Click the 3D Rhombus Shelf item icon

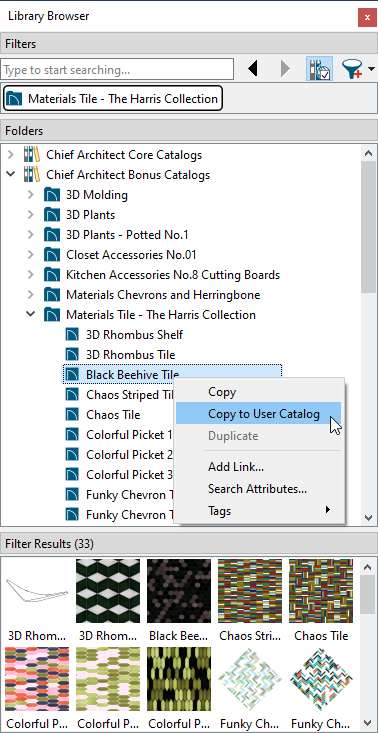coord(72,335)
